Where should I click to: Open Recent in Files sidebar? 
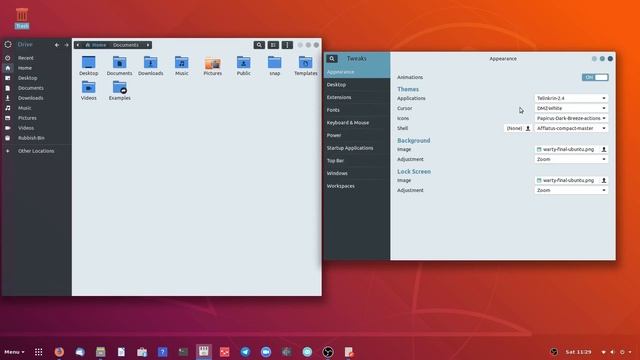[36, 58]
